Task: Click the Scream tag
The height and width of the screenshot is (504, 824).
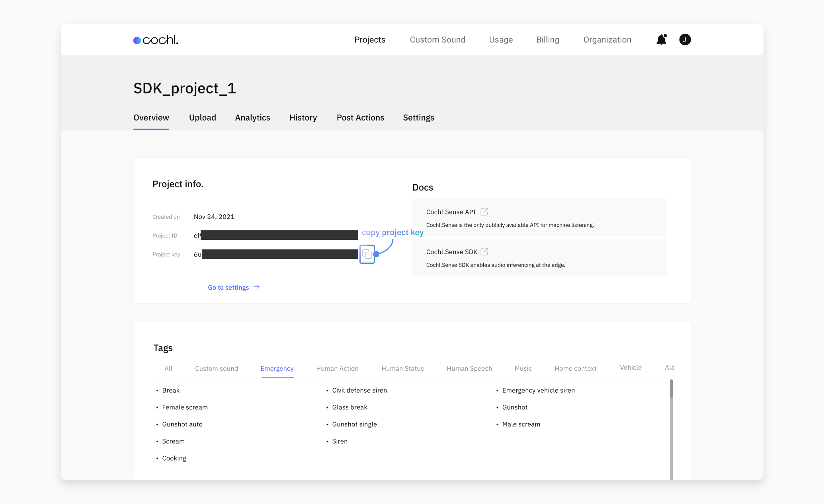Action: 173,441
